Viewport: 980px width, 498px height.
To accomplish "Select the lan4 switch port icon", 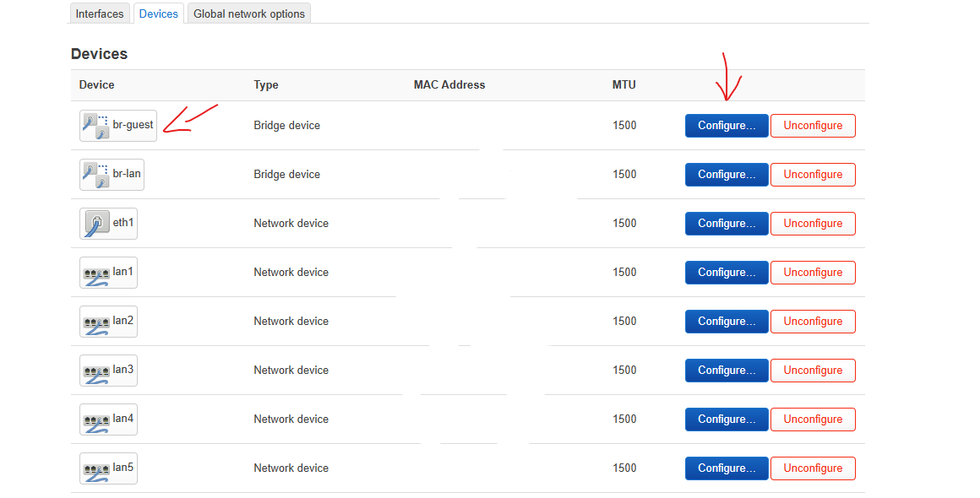I will coord(95,420).
